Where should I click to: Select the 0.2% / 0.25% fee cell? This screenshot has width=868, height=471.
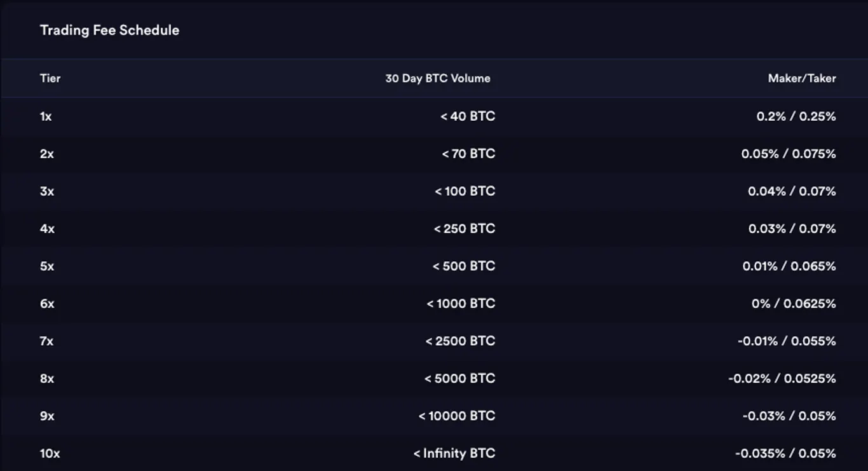(x=796, y=116)
